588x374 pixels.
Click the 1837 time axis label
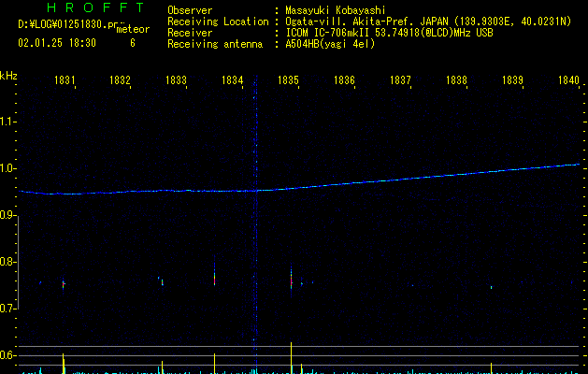400,80
